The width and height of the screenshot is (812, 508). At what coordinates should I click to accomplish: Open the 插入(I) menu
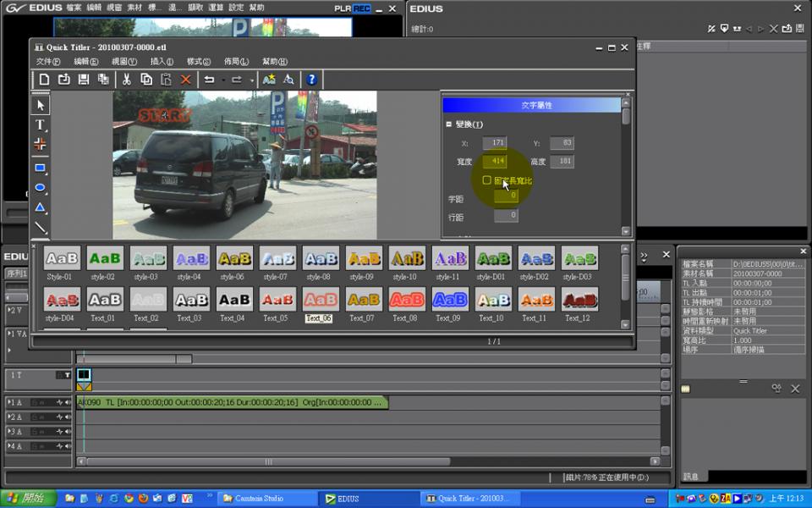coord(162,62)
